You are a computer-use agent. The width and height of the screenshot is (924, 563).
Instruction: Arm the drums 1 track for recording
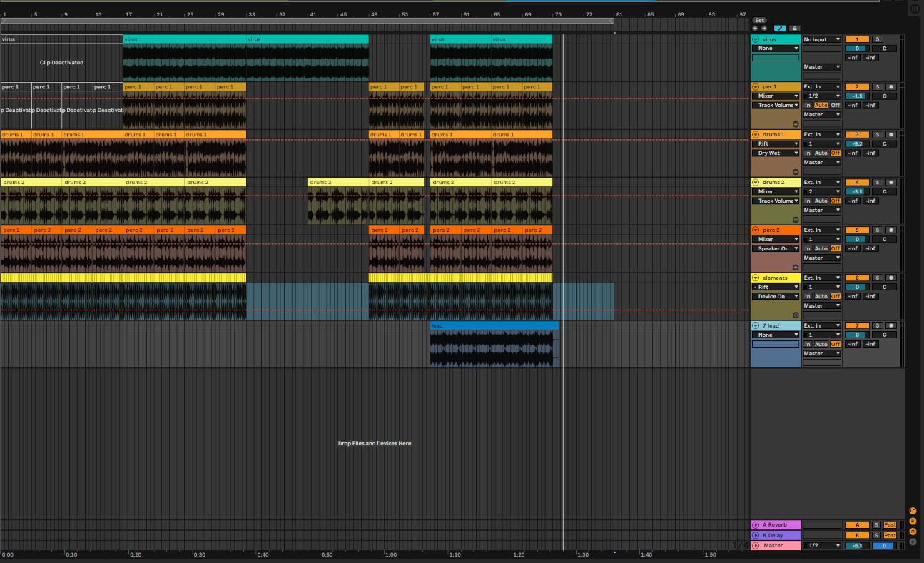(x=890, y=134)
